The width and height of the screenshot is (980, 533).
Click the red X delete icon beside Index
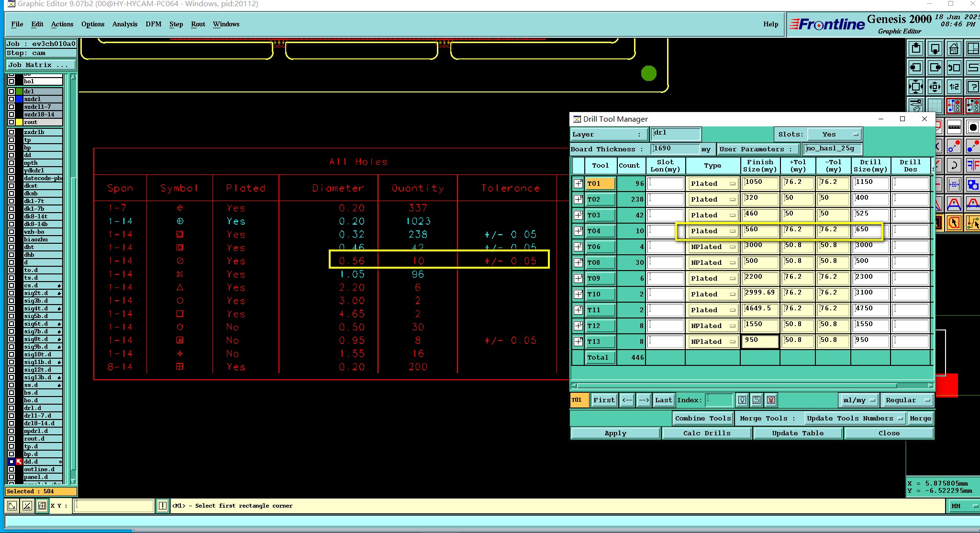coord(771,400)
